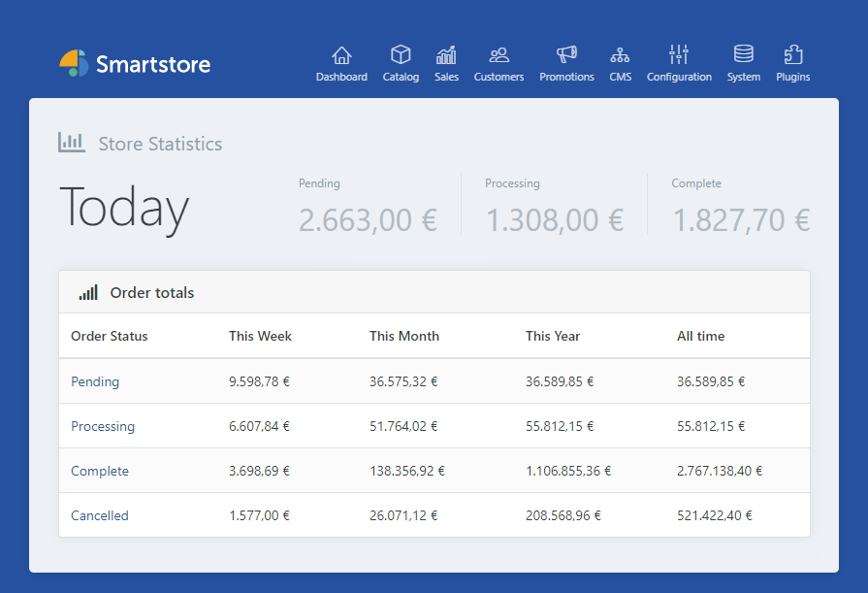868x593 pixels.
Task: Click today's Pending amount 2.663,00 €
Action: [x=368, y=220]
